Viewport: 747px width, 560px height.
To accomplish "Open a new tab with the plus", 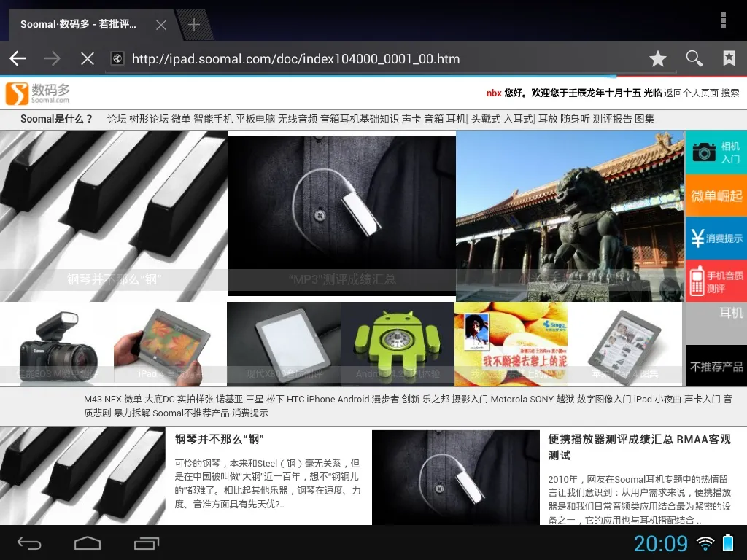I will click(x=194, y=24).
